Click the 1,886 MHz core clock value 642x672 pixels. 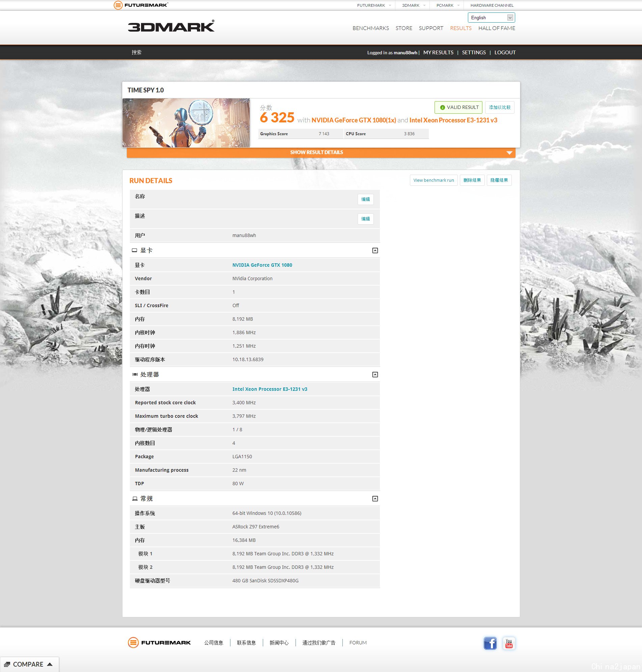(x=244, y=332)
